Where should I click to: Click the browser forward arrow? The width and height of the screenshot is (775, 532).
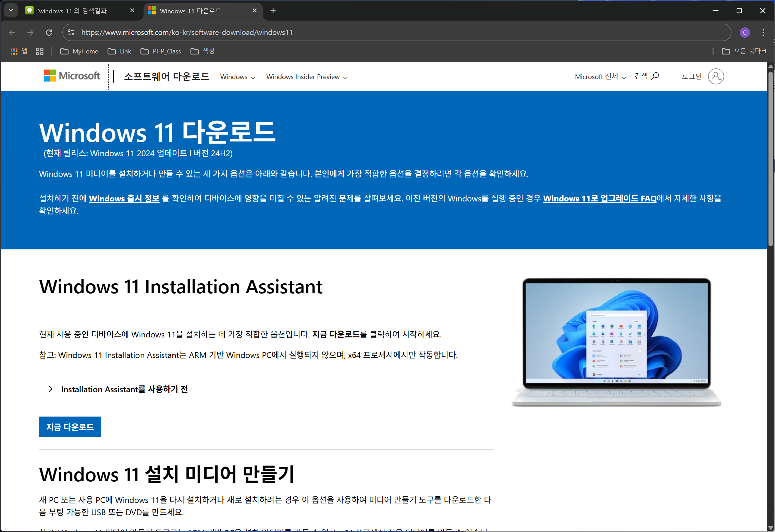pyautogui.click(x=30, y=33)
